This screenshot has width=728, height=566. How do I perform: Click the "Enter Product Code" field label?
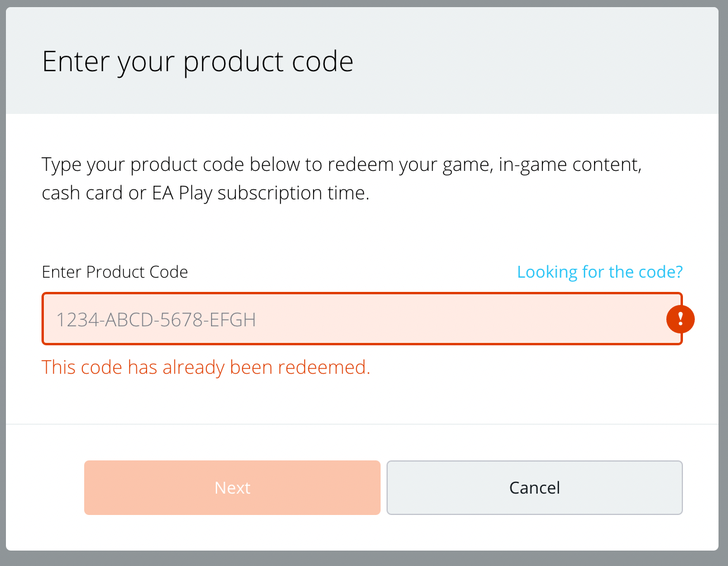pos(115,272)
